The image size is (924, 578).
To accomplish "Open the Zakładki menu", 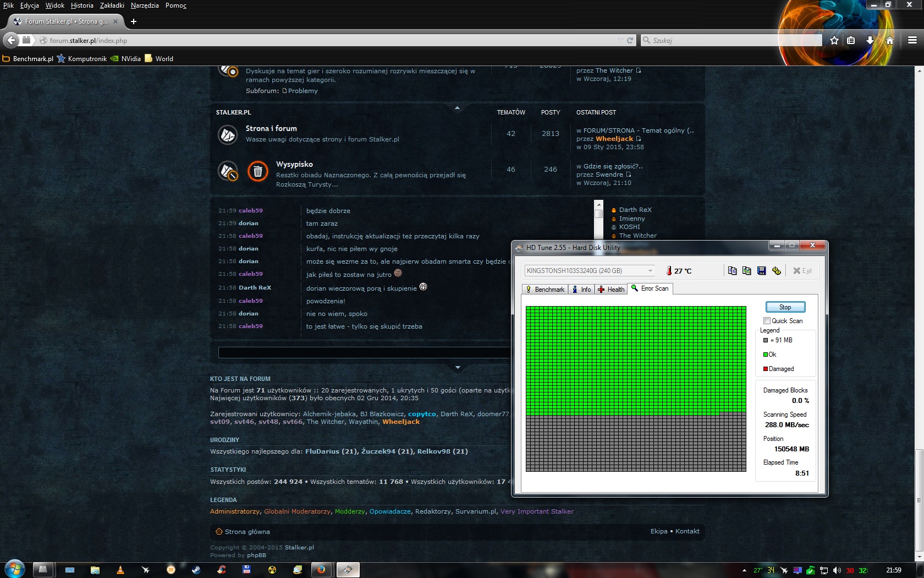I will tap(112, 6).
